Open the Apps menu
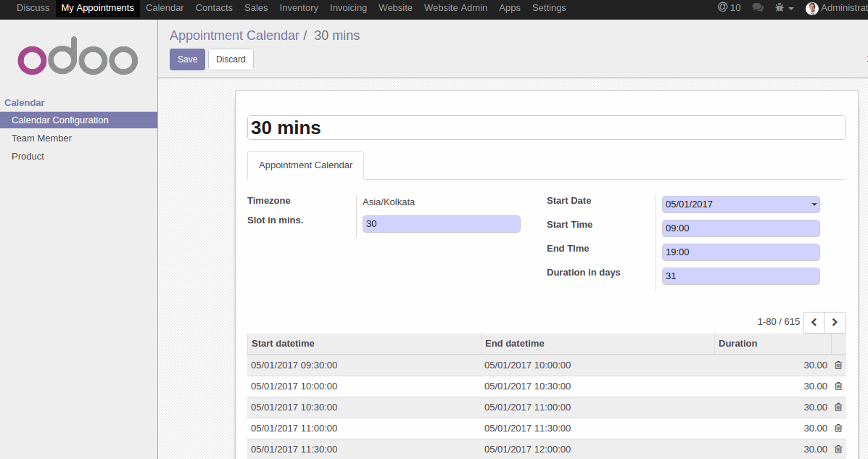 509,8
